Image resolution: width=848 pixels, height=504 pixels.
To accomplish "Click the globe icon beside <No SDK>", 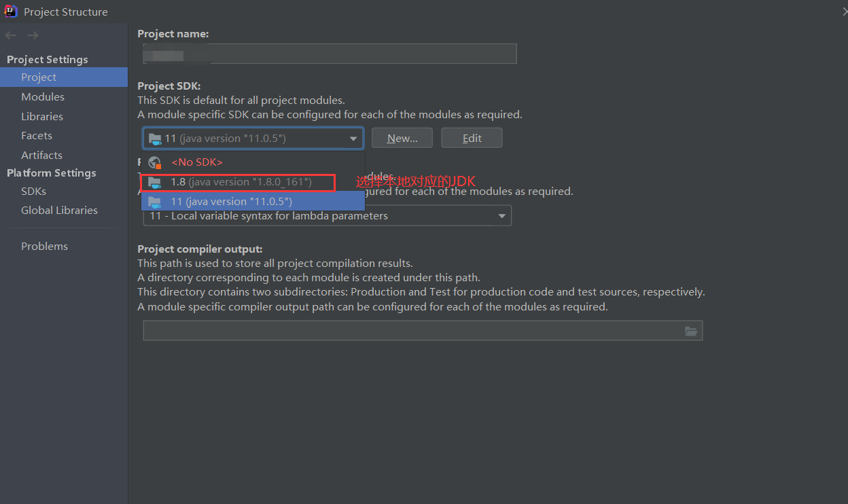I will (154, 162).
